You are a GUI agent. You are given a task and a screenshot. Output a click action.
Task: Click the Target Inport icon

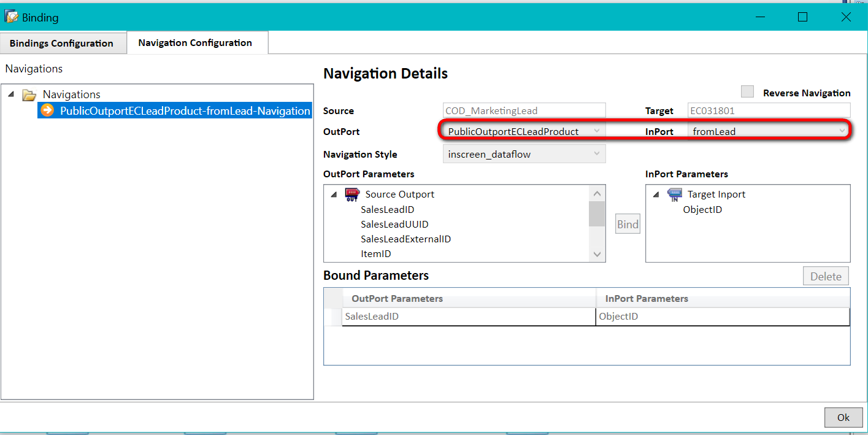click(674, 194)
